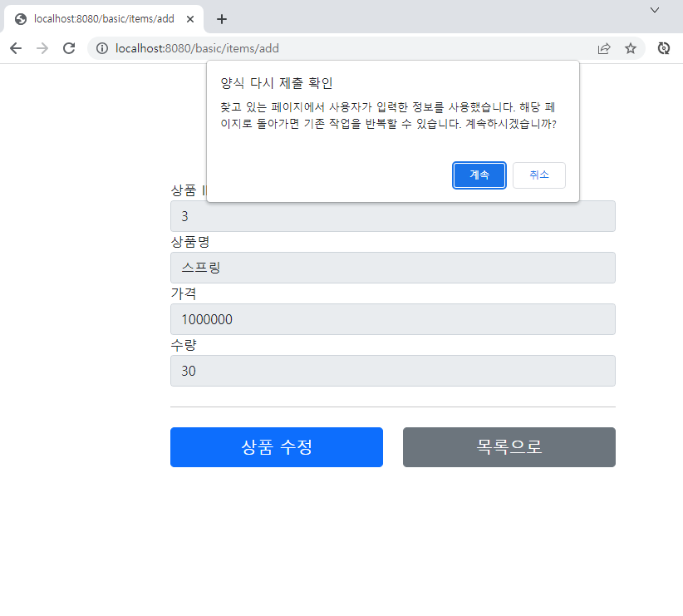
Task: Select the 상품명 field showing 스프링
Action: tap(392, 268)
